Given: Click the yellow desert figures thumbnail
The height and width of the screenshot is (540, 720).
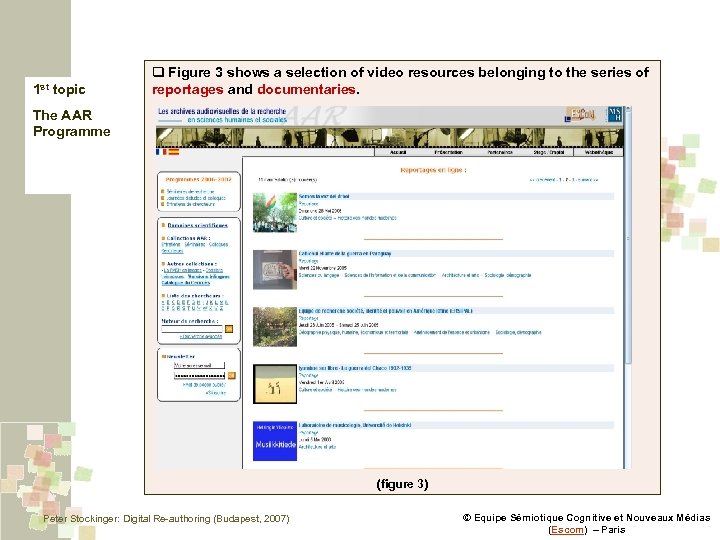Looking at the screenshot, I should coord(275,384).
